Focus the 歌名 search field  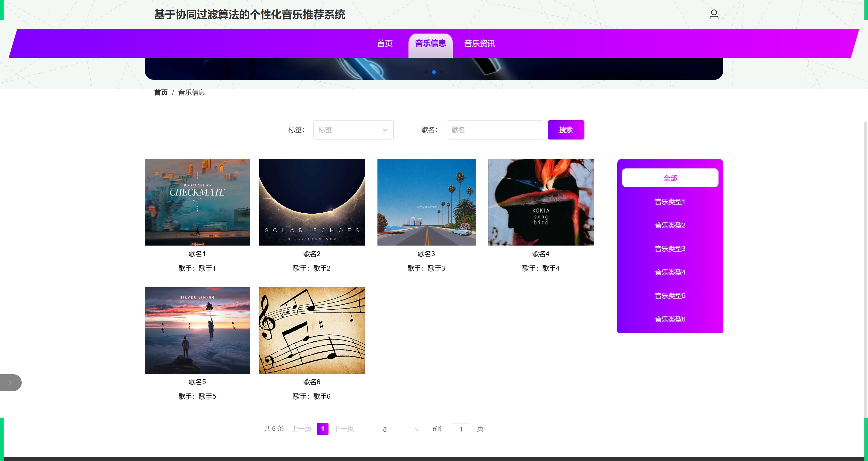[494, 130]
